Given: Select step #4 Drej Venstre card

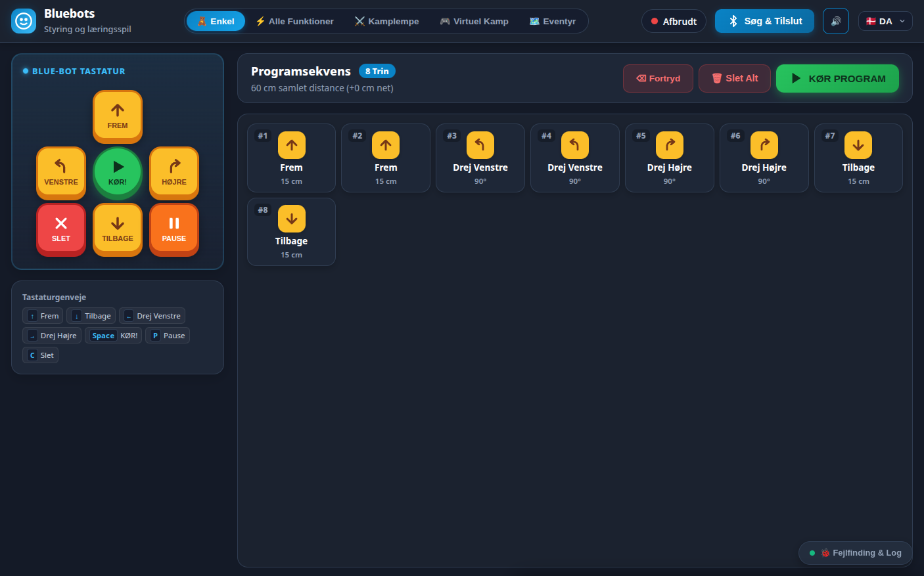Looking at the screenshot, I should (x=575, y=158).
